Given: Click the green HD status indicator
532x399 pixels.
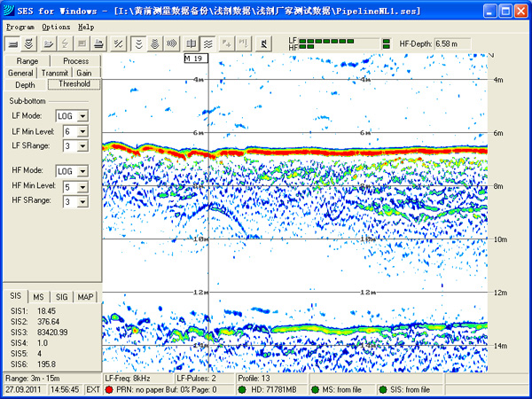Looking at the screenshot, I should tap(243, 389).
